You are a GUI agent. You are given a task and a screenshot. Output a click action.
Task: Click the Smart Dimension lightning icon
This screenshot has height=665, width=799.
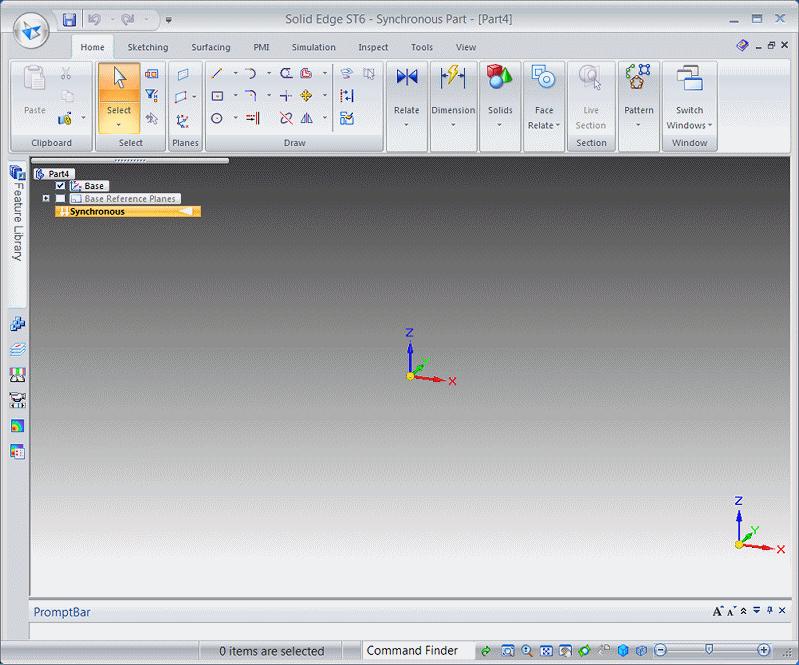[453, 77]
